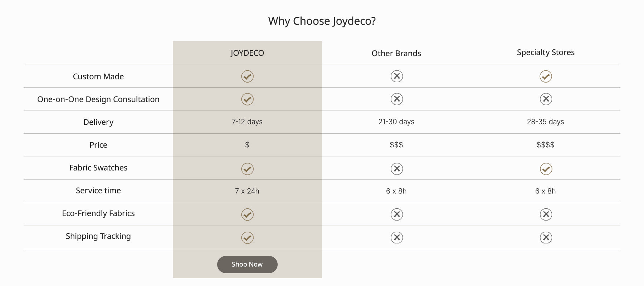Click Specialty Stores Fabric Swatches checkmark icon

coord(546,169)
